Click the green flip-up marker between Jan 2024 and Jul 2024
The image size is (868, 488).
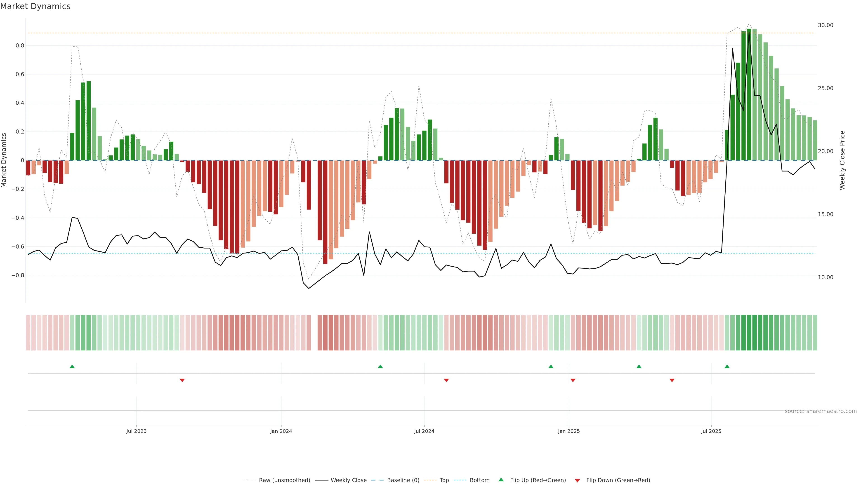380,366
